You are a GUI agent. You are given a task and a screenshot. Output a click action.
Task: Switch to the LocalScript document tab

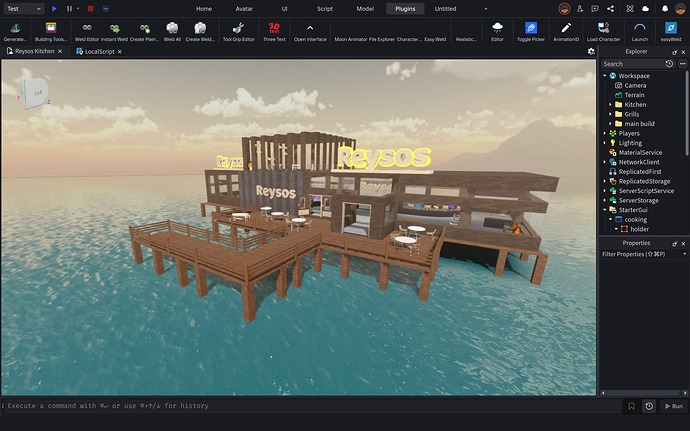(x=99, y=52)
